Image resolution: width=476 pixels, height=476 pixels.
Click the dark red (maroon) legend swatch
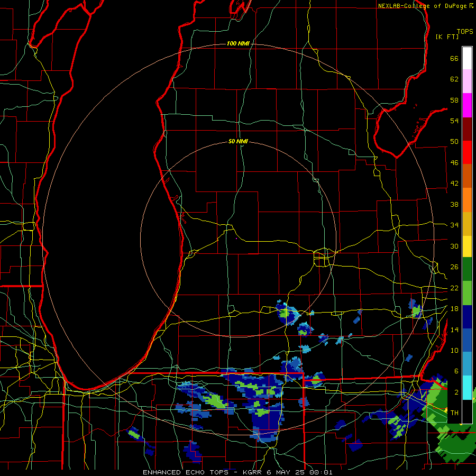467,129
